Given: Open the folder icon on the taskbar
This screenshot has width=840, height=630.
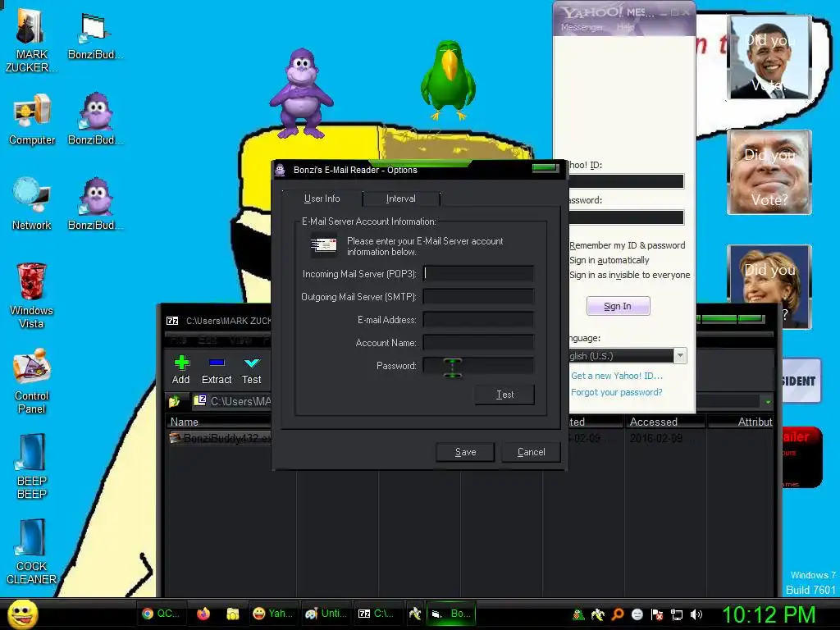Looking at the screenshot, I should click(232, 614).
